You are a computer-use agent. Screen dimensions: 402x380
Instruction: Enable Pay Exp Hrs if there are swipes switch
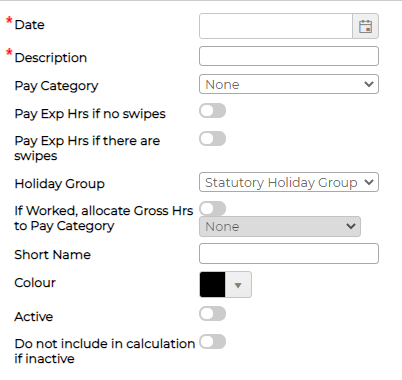point(213,139)
